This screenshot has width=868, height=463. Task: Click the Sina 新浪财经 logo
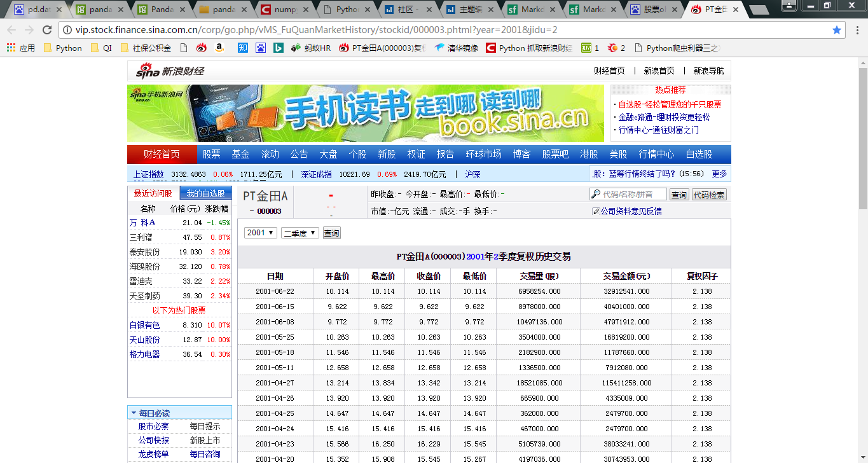point(170,71)
